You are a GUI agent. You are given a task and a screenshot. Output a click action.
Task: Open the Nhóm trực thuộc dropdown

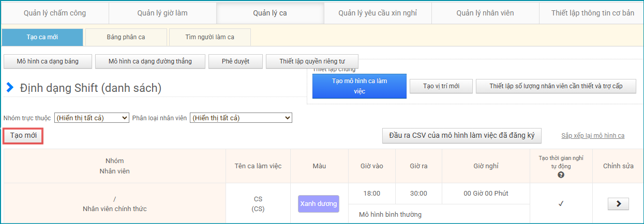[x=91, y=118]
